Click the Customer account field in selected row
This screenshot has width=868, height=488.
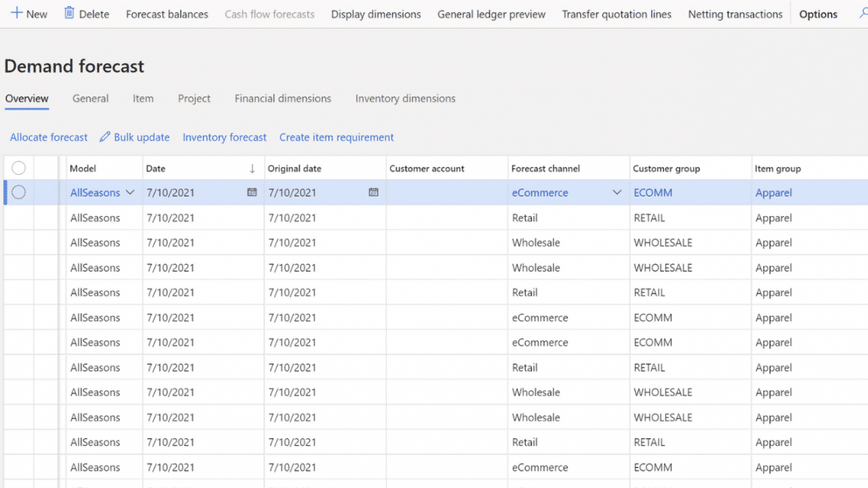(447, 192)
